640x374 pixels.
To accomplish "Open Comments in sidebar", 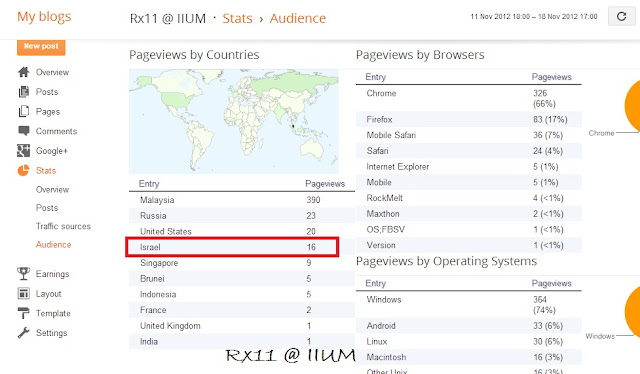I will click(56, 131).
